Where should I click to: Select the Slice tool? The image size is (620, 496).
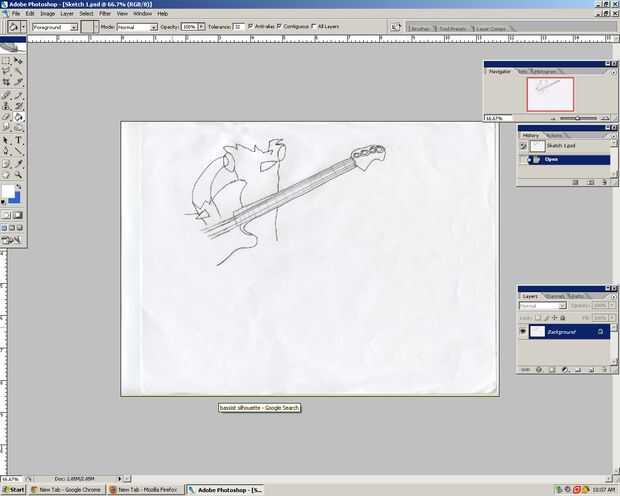tap(18, 82)
